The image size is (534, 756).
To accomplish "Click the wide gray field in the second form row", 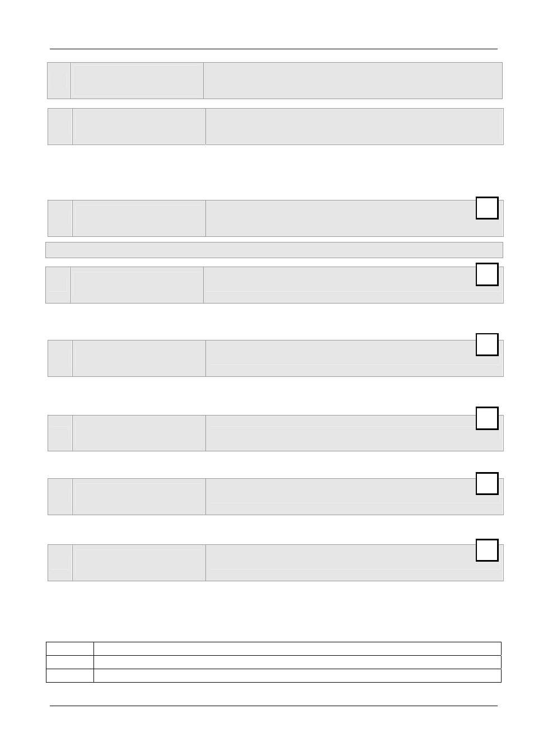I will tap(354, 127).
